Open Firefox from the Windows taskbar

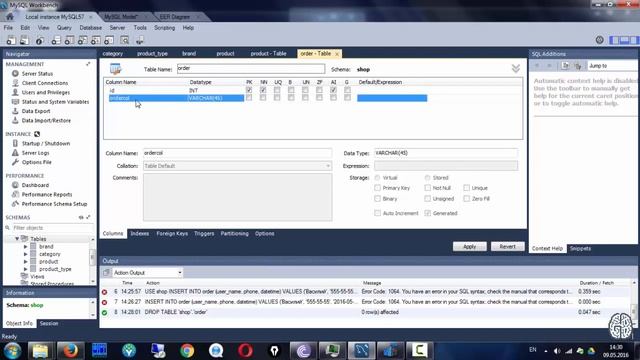[x=70, y=350]
